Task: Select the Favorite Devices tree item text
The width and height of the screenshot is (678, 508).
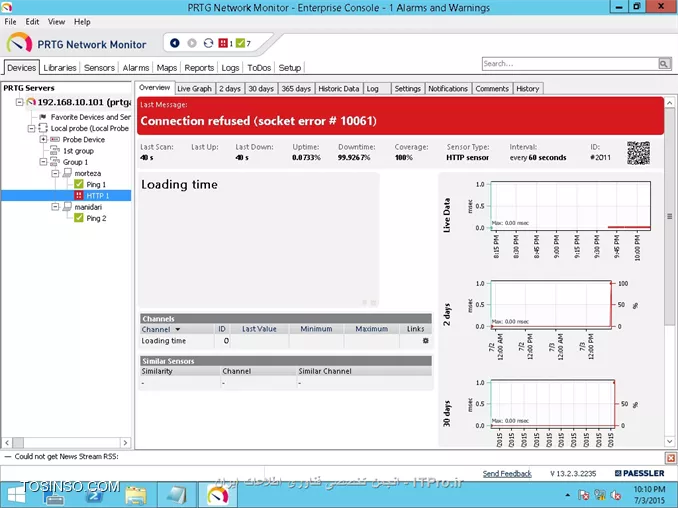Action: 90,117
